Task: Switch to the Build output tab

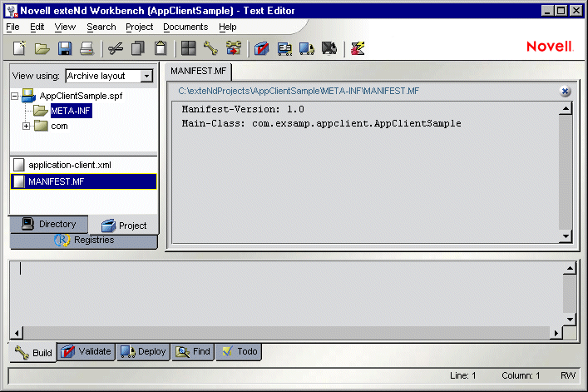Action: (x=33, y=353)
